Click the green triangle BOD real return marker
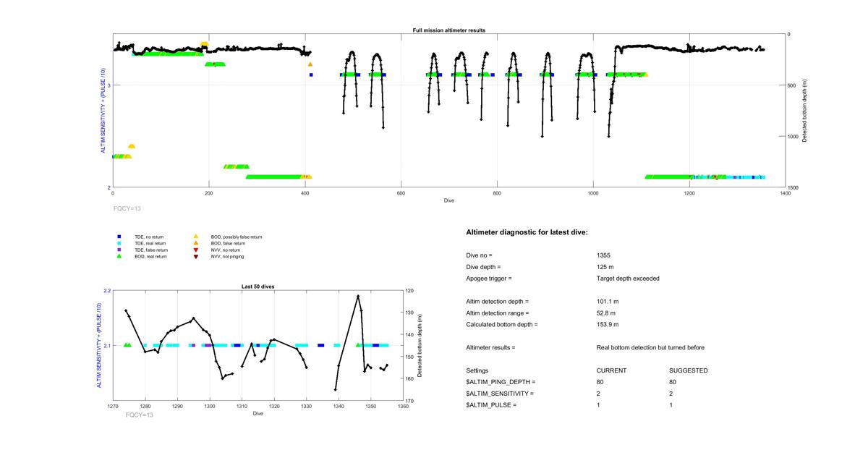 119,256
